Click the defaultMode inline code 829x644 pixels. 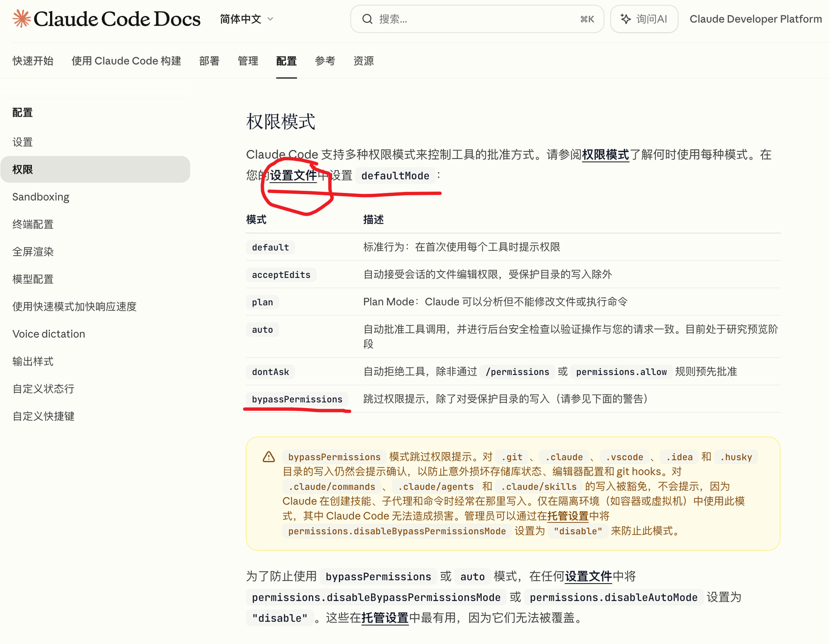click(x=395, y=176)
